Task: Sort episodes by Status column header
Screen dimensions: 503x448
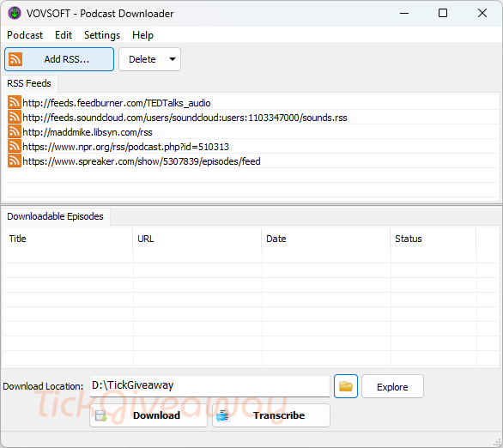Action: point(433,239)
